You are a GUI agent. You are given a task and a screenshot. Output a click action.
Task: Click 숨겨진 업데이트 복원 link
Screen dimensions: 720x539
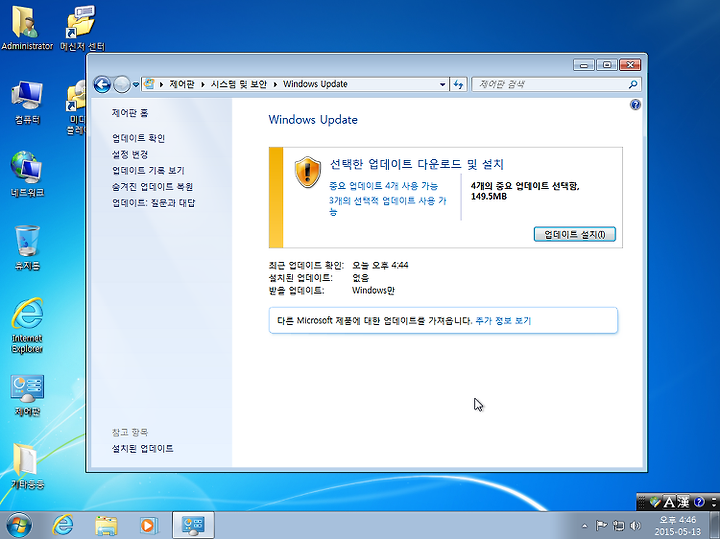tap(152, 186)
